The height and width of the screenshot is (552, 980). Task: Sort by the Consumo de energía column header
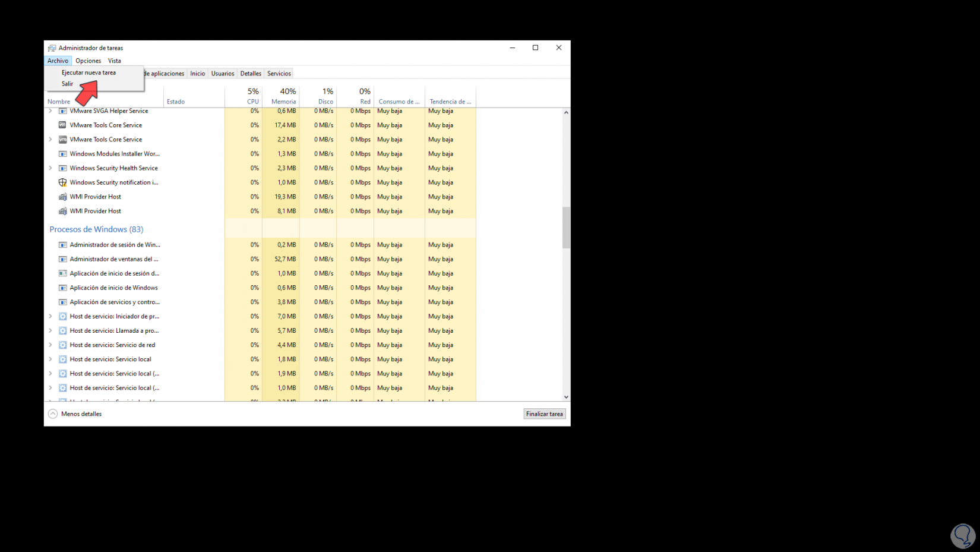point(399,96)
